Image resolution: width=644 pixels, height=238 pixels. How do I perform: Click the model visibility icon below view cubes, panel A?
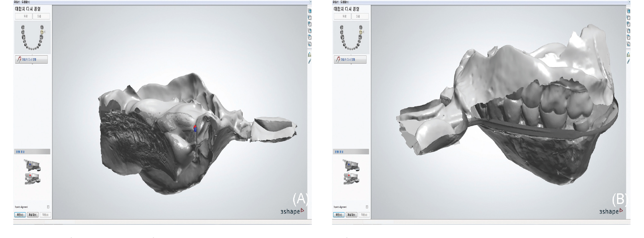pyautogui.click(x=310, y=54)
